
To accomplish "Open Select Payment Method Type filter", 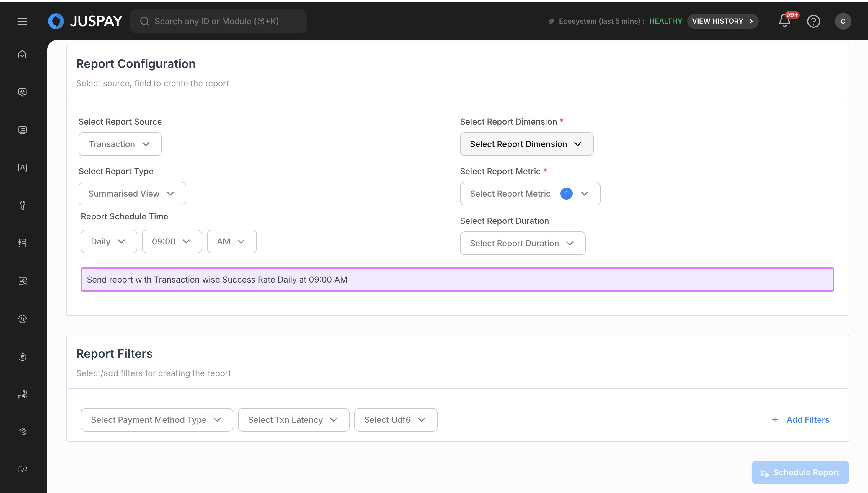I will coord(157,419).
